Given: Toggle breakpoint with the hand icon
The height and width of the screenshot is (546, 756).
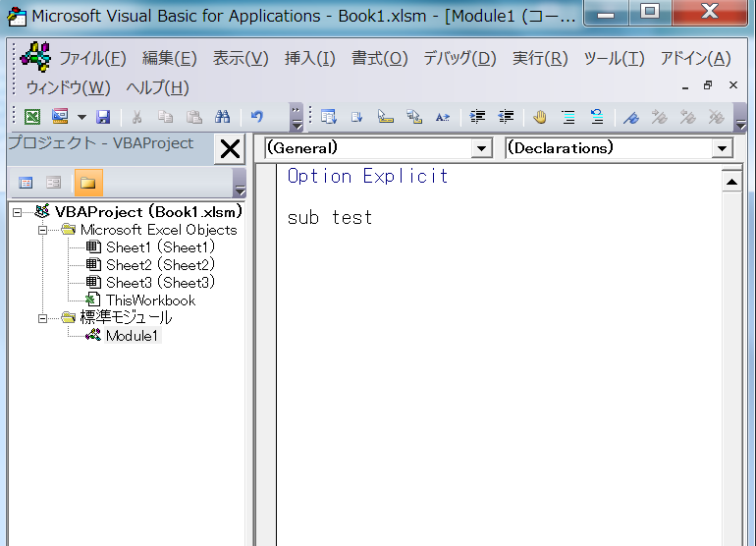Looking at the screenshot, I should tap(540, 117).
